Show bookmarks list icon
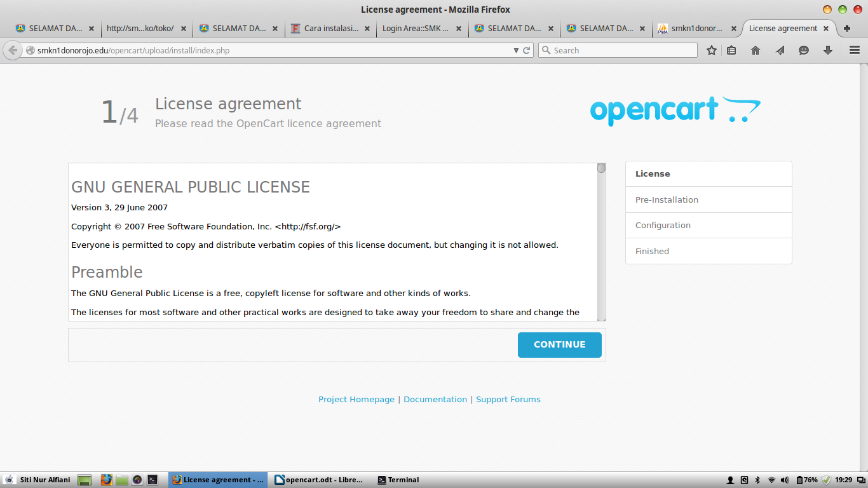 (x=731, y=50)
